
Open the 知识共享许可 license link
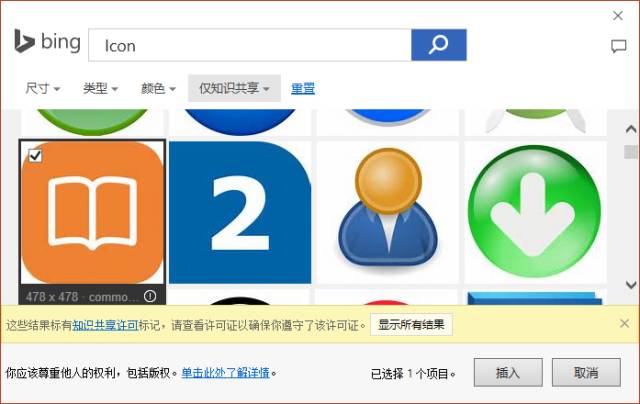(x=105, y=325)
